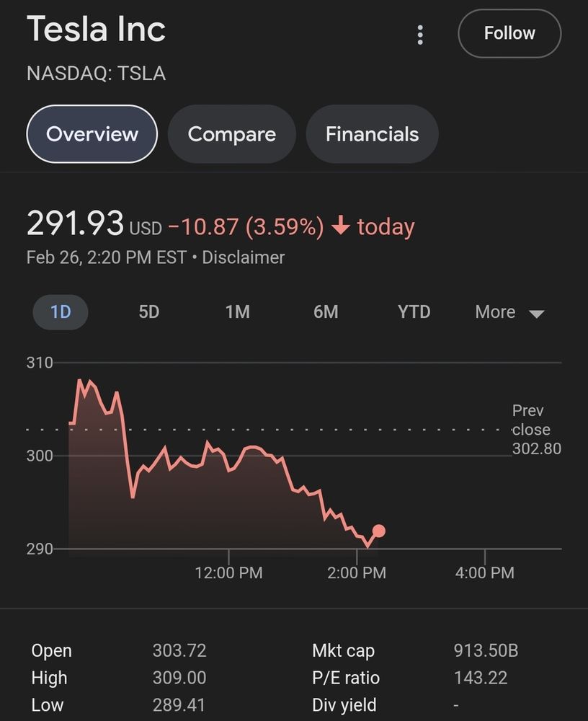Screen dimensions: 588x721
Task: Click the red down arrow beside today
Action: click(x=341, y=227)
